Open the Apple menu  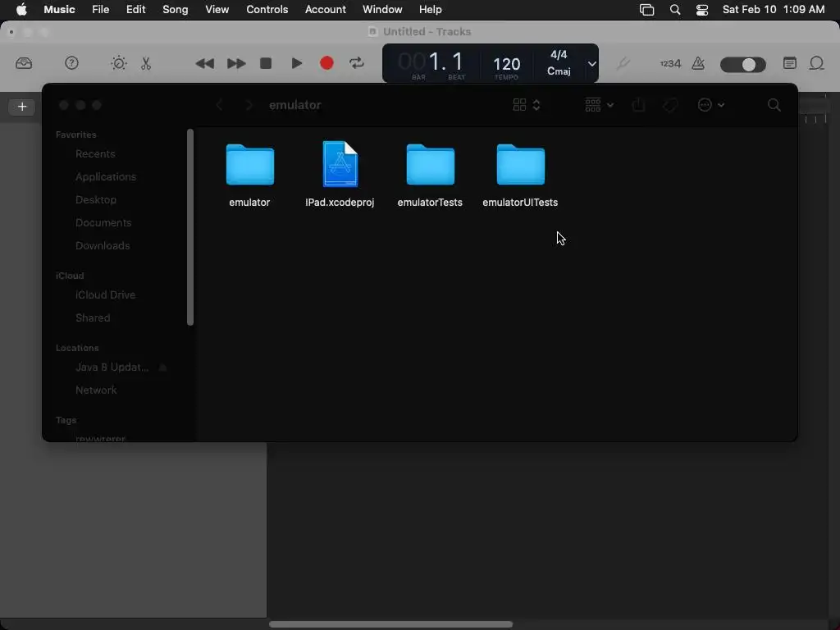pos(21,10)
